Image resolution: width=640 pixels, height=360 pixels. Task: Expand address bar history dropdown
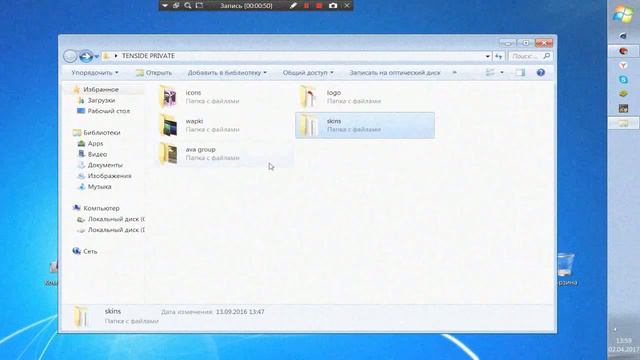tap(487, 56)
